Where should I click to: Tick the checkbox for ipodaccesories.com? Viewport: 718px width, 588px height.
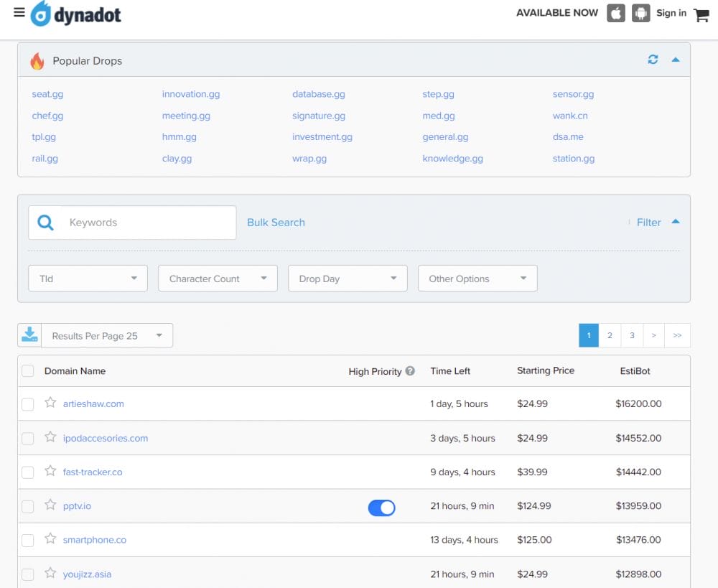pyautogui.click(x=27, y=439)
